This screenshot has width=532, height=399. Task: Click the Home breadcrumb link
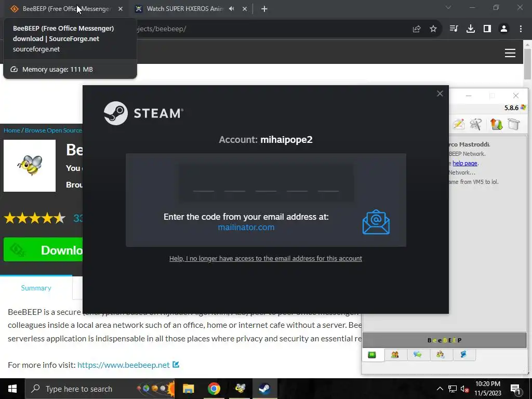tap(12, 130)
